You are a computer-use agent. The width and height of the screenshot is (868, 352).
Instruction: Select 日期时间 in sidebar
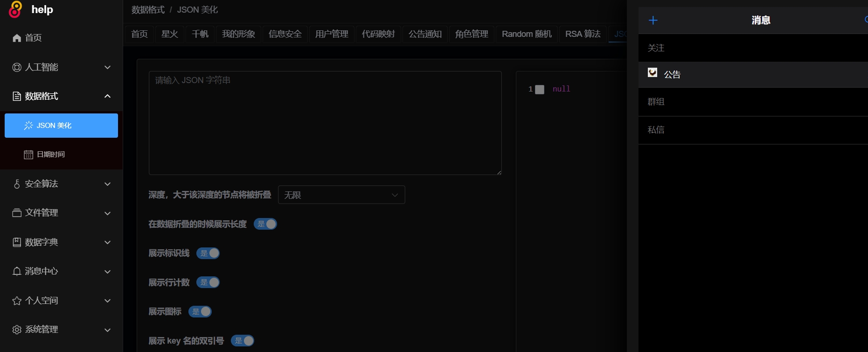(x=61, y=155)
